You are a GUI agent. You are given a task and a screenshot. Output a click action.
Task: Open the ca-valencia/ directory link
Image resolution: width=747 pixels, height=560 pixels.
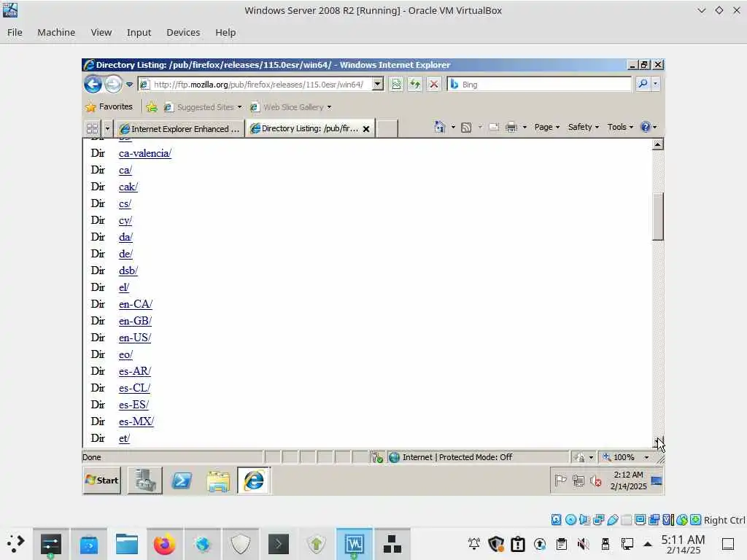pyautogui.click(x=145, y=153)
